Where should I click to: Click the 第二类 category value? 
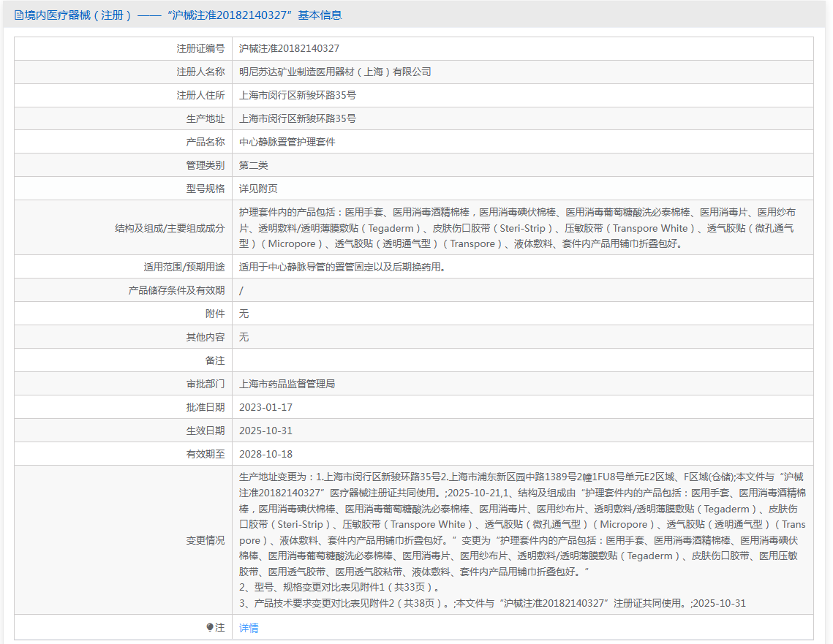click(x=253, y=165)
